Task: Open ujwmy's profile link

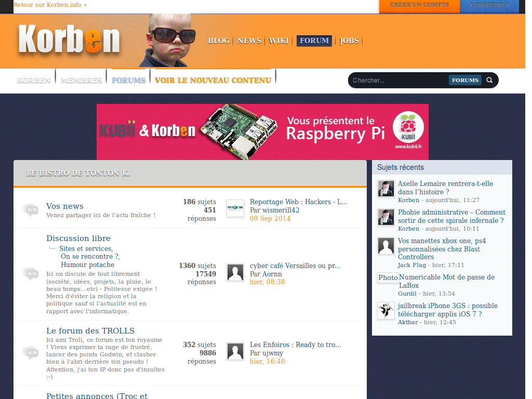Action: 273,353
